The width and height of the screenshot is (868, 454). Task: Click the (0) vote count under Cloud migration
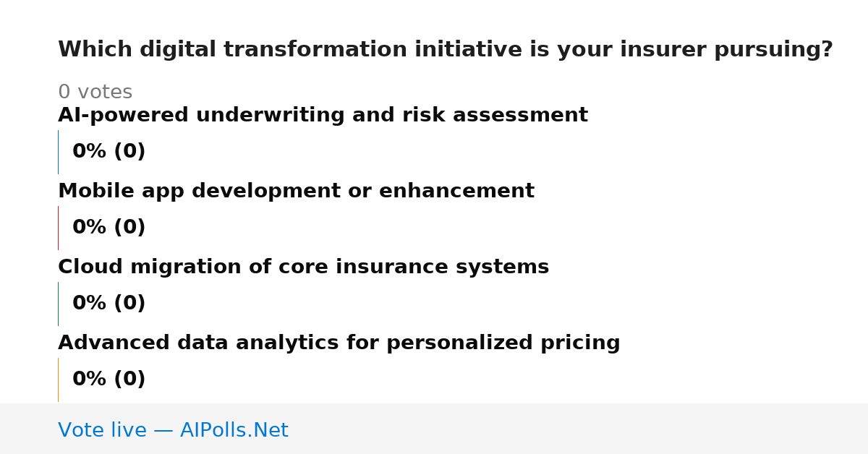point(129,304)
